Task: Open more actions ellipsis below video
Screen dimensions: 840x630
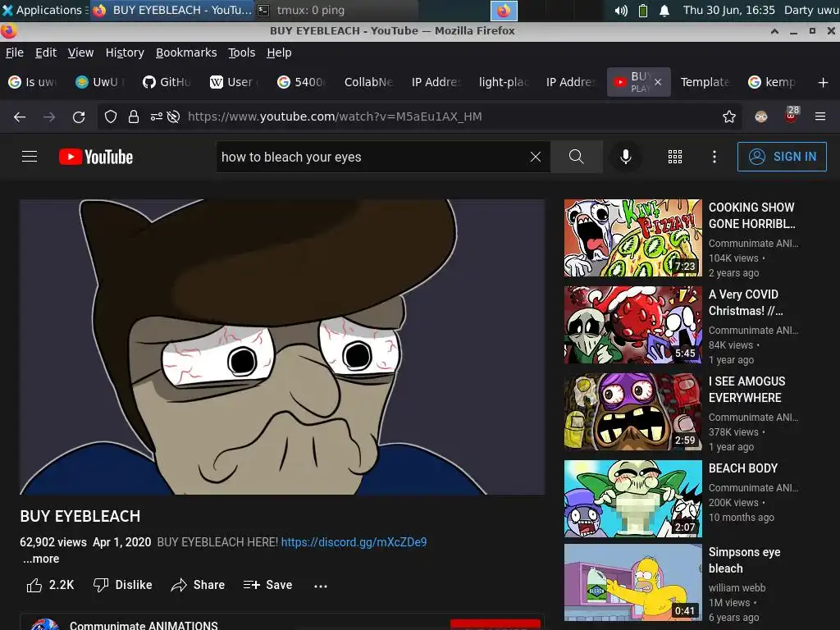Action: point(321,586)
